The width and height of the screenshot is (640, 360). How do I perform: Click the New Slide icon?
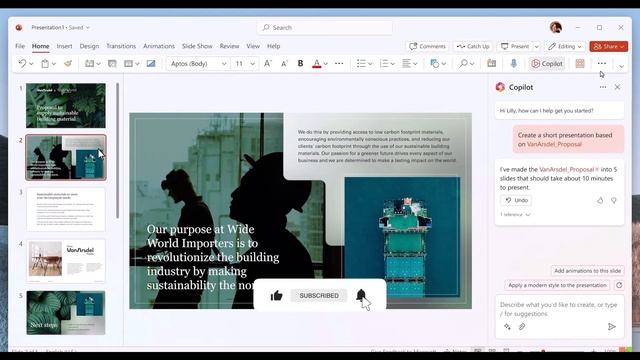(89, 64)
